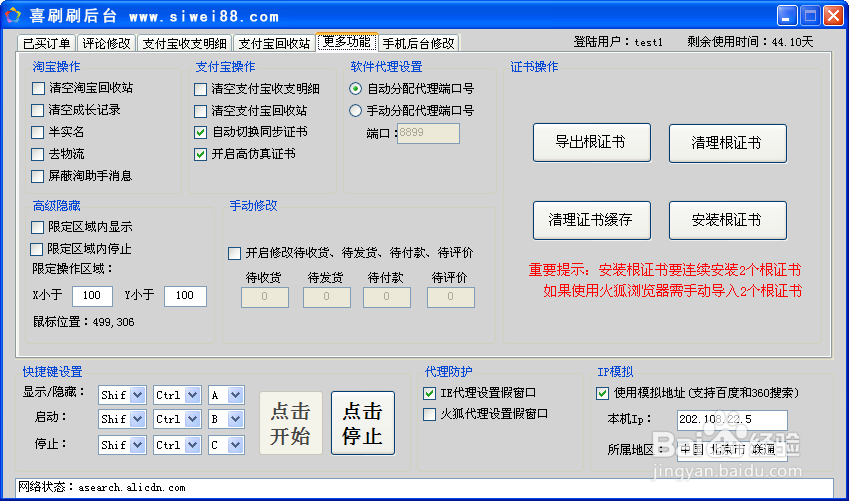Click the 安装根证书 button
This screenshot has height=501, width=849.
click(x=728, y=220)
